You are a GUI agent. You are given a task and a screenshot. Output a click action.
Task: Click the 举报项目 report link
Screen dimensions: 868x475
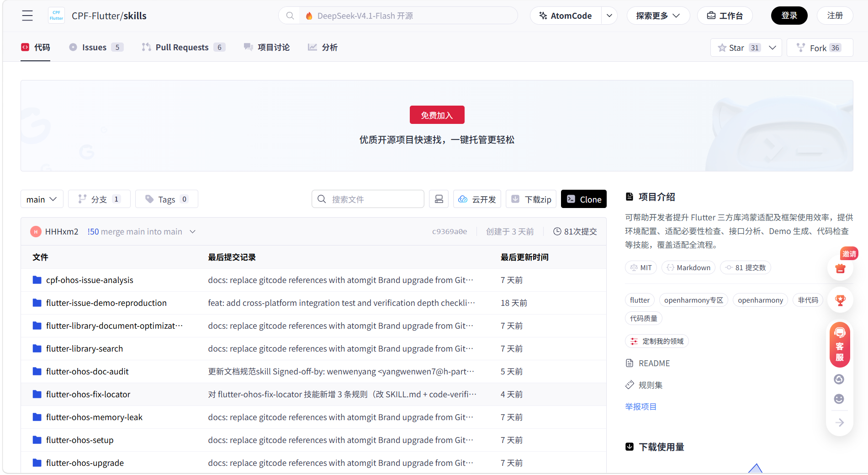pyautogui.click(x=640, y=406)
